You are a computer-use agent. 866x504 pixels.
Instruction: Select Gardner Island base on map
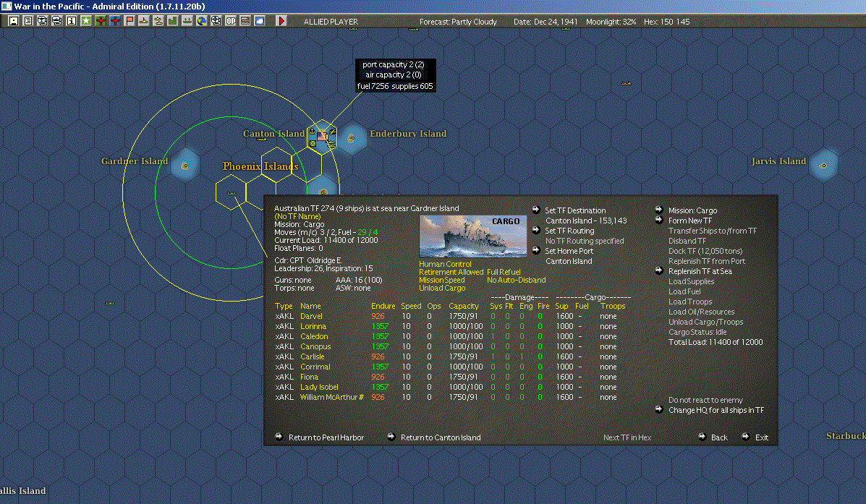pos(184,165)
